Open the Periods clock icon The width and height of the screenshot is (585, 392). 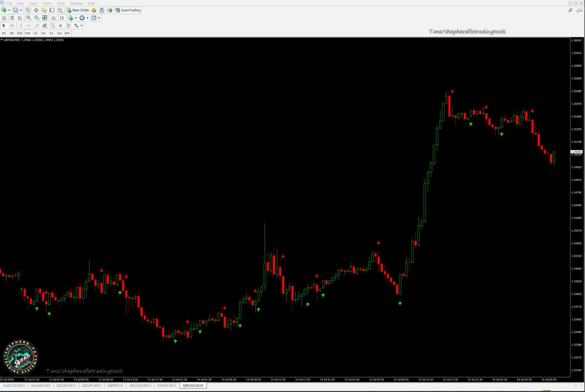[82, 18]
